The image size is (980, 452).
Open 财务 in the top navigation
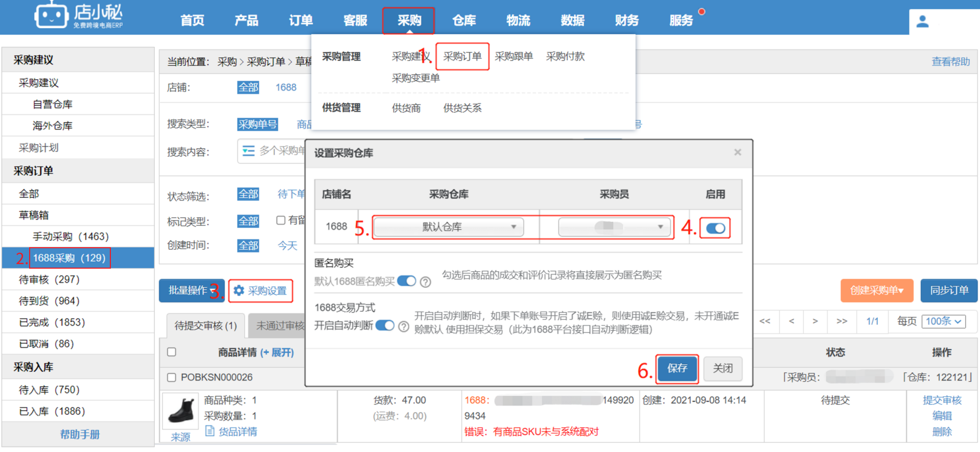[627, 20]
